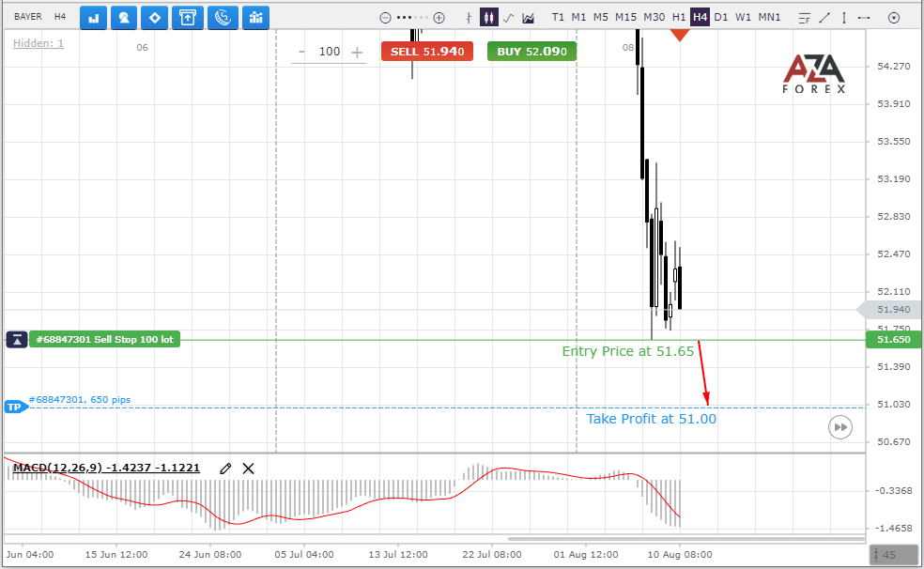
Task: Select the trend line drawing tool
Action: click(824, 18)
